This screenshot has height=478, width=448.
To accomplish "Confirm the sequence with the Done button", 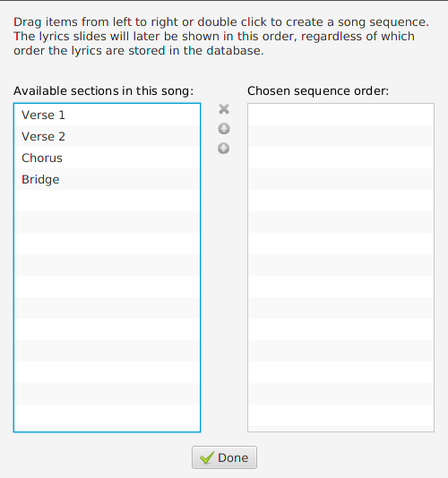I will pyautogui.click(x=224, y=457).
